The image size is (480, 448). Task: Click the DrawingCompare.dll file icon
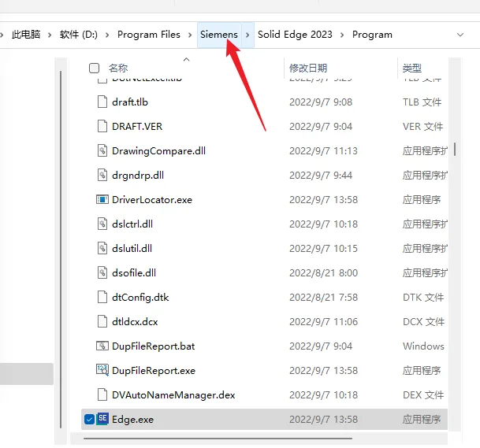102,150
